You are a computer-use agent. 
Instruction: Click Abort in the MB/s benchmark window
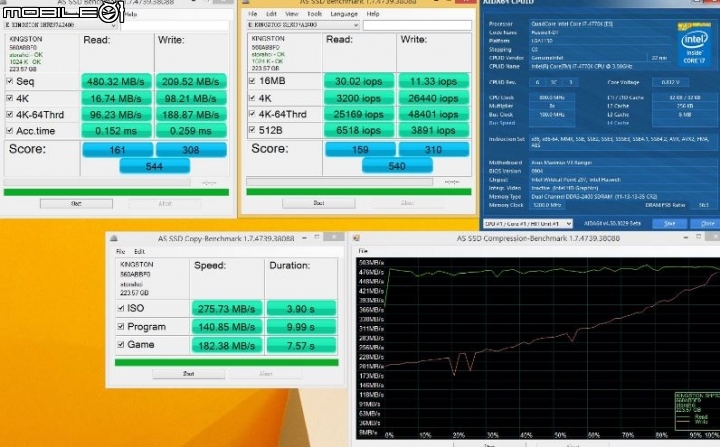tap(165, 203)
